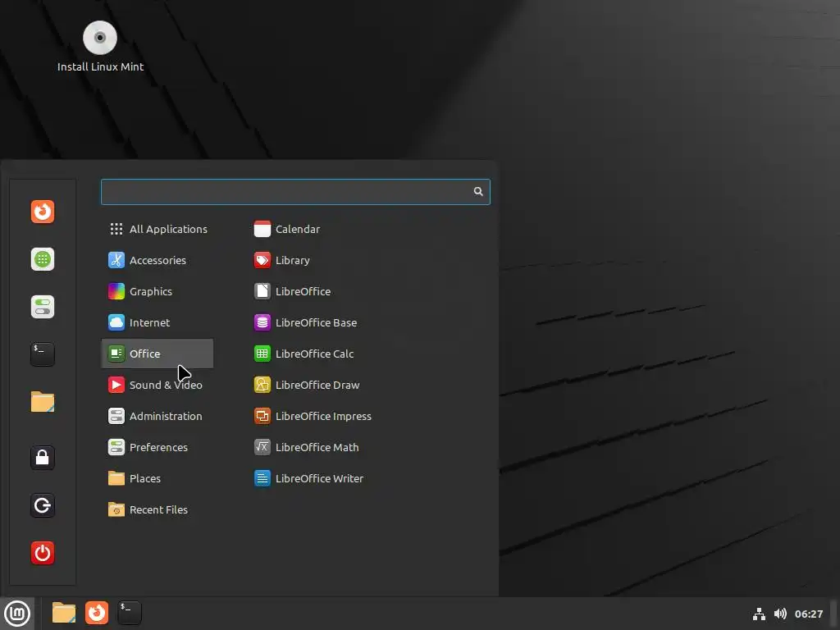Select the Sound & Video category
Viewport: 840px width, 630px height.
click(157, 385)
